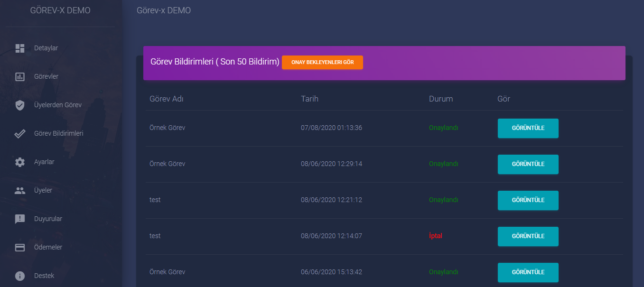
Task: Click the Durum column header
Action: [x=441, y=99]
